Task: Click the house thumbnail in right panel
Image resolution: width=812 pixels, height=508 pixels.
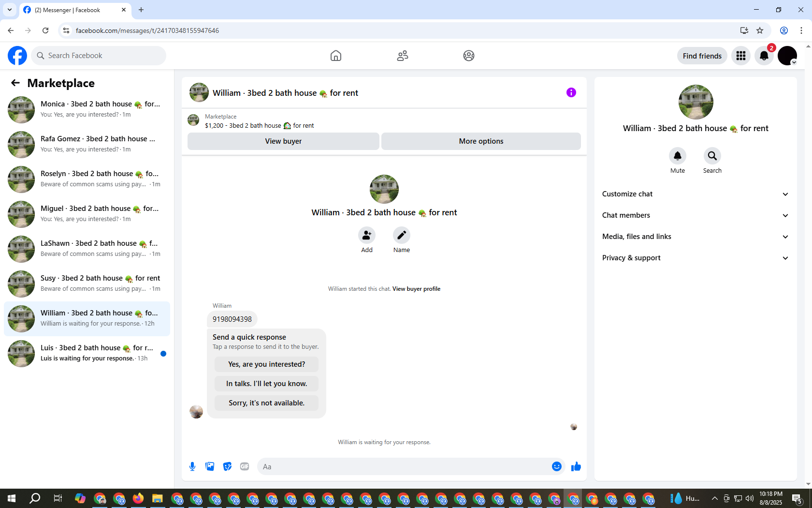Action: (696, 102)
